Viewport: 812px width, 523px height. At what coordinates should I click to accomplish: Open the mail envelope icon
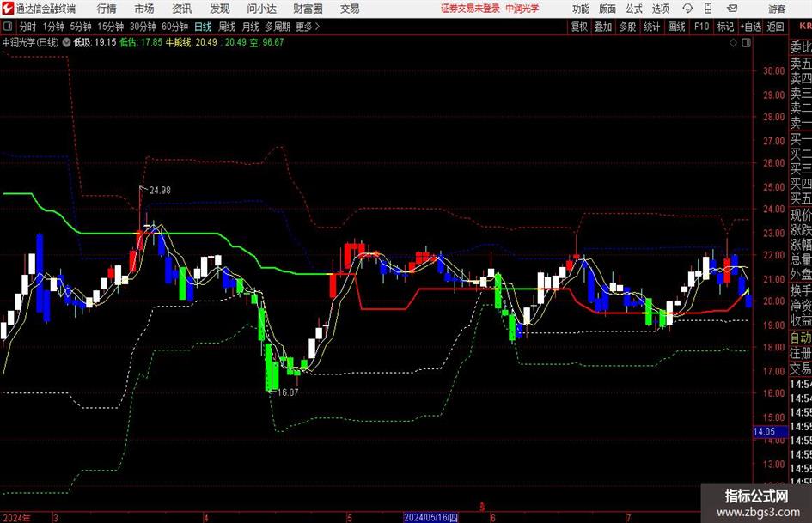pyautogui.click(x=732, y=9)
